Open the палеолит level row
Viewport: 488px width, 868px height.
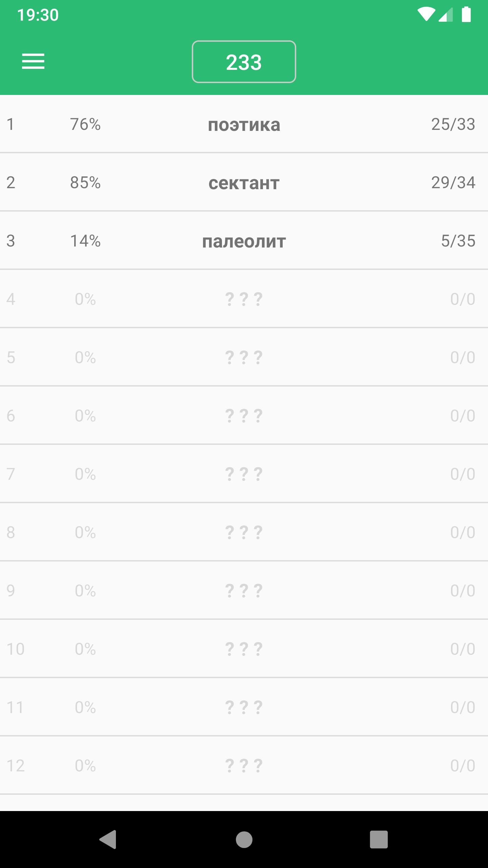pyautogui.click(x=244, y=241)
